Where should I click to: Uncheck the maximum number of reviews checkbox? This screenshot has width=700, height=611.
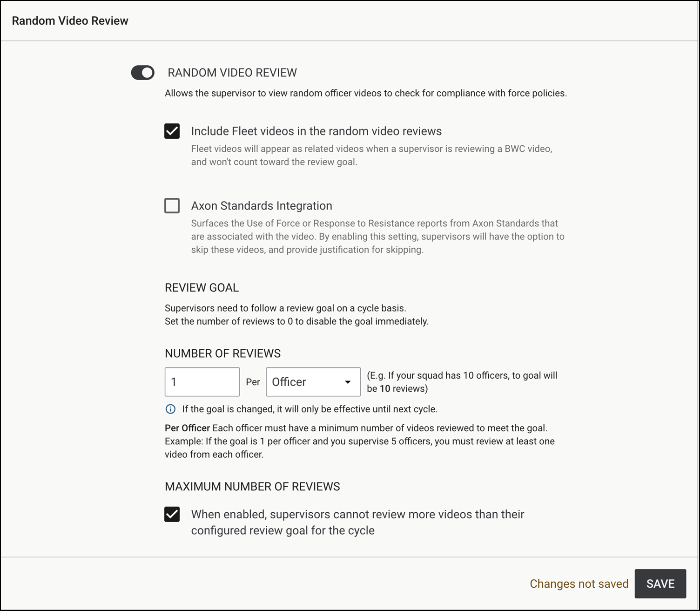point(172,514)
